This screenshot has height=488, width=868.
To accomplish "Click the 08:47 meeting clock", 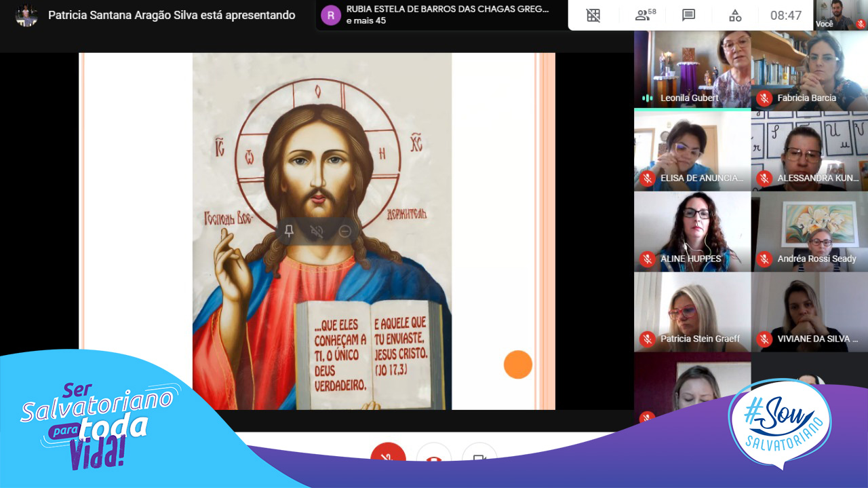I will pyautogui.click(x=786, y=15).
